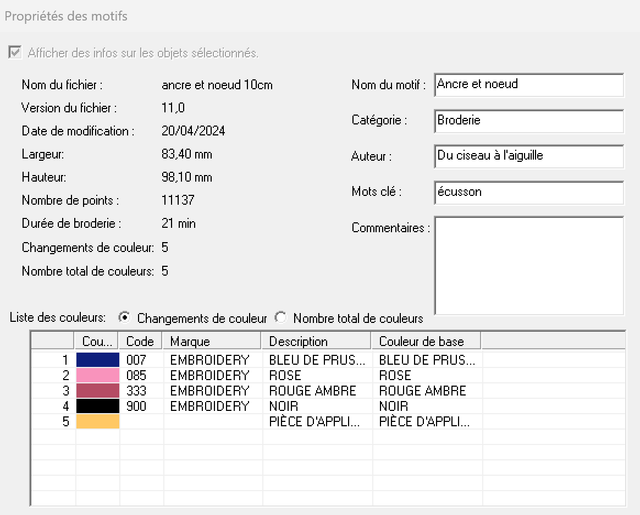Click 'ROSE' in Couleur de base column
The height and width of the screenshot is (515, 640).
pos(395,375)
